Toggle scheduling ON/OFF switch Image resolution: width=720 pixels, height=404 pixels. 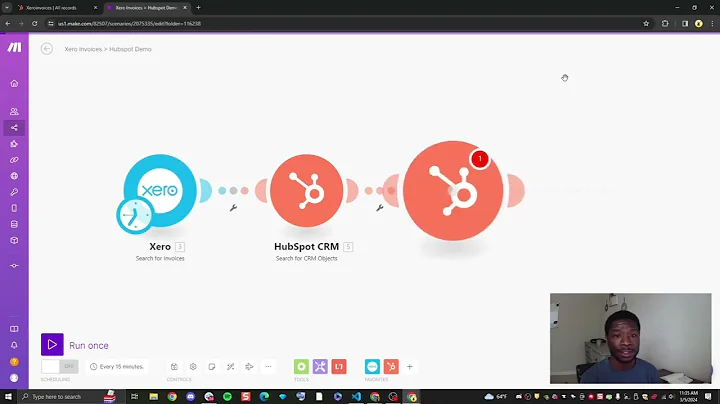coord(60,366)
